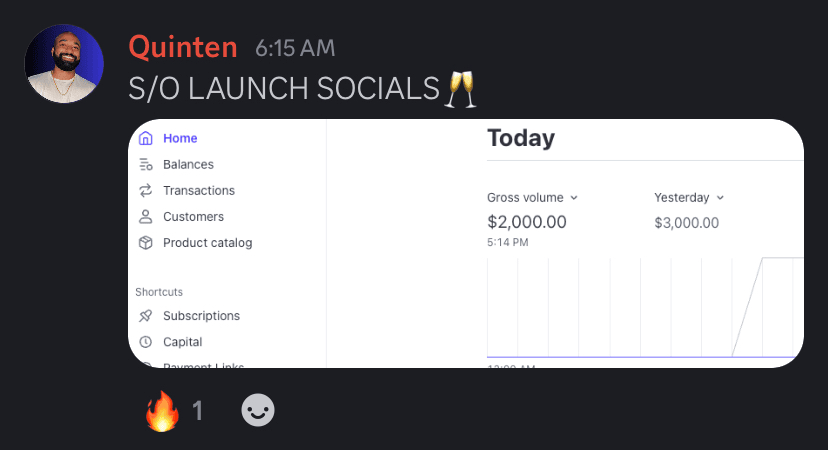Screen dimensions: 828x450
Task: Click the Capital clock icon
Action: point(146,342)
